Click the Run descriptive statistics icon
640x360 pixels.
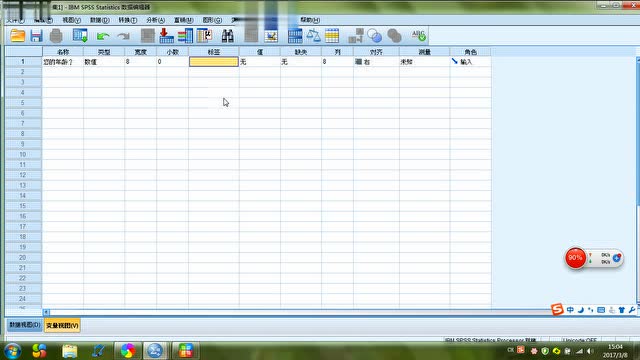(204, 36)
